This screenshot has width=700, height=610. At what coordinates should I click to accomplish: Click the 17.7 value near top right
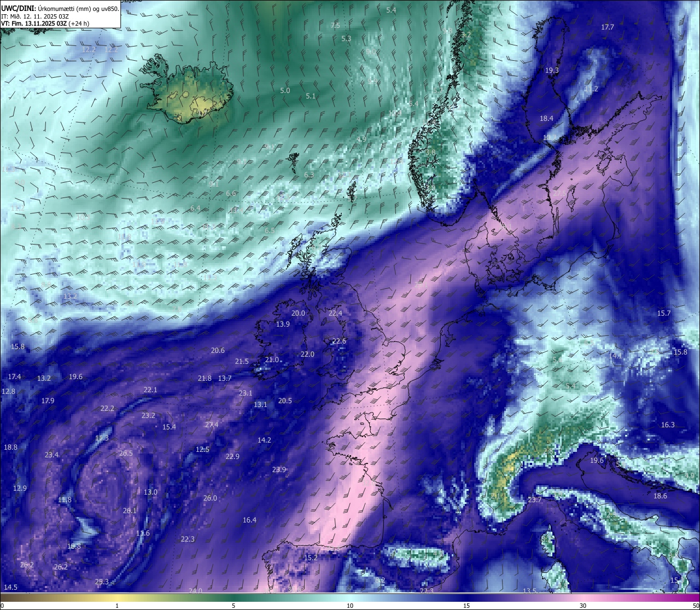[608, 27]
